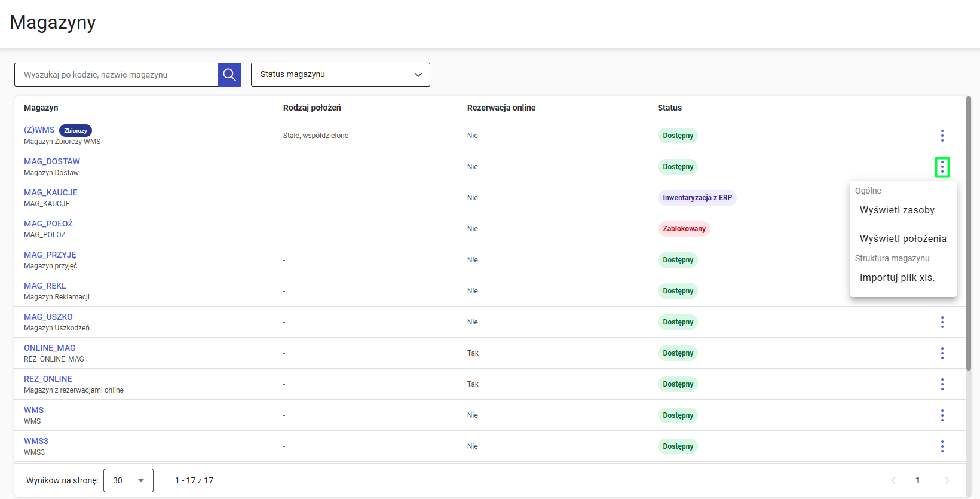Open results-per-page dropdown showing 30

coord(128,480)
